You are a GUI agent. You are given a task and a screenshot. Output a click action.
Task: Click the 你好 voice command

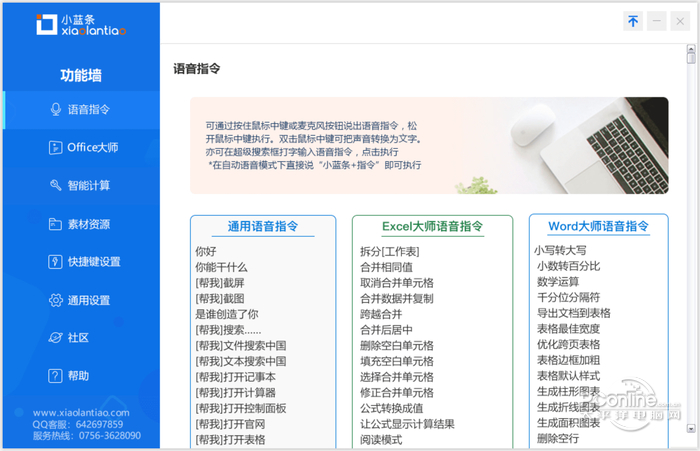[206, 251]
